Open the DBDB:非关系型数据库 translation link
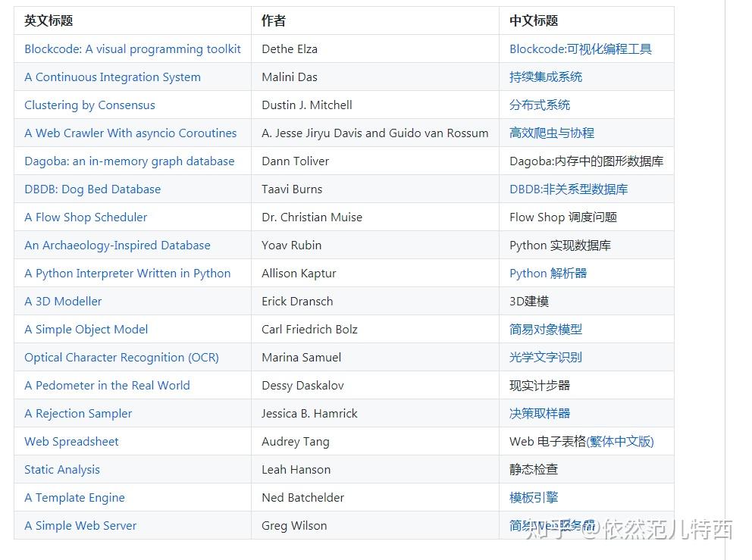 (569, 189)
